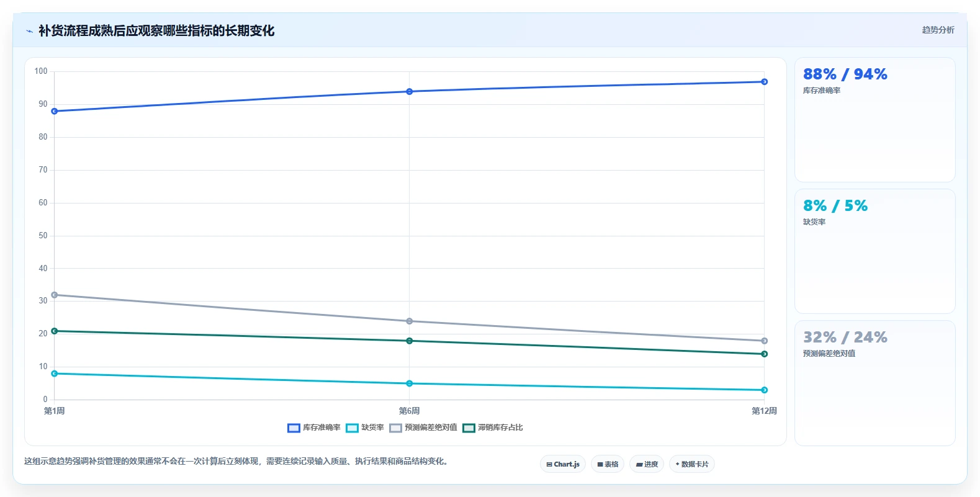This screenshot has width=980, height=497.
Task: Click the footnote text about 补货管理的效果
Action: (x=237, y=461)
